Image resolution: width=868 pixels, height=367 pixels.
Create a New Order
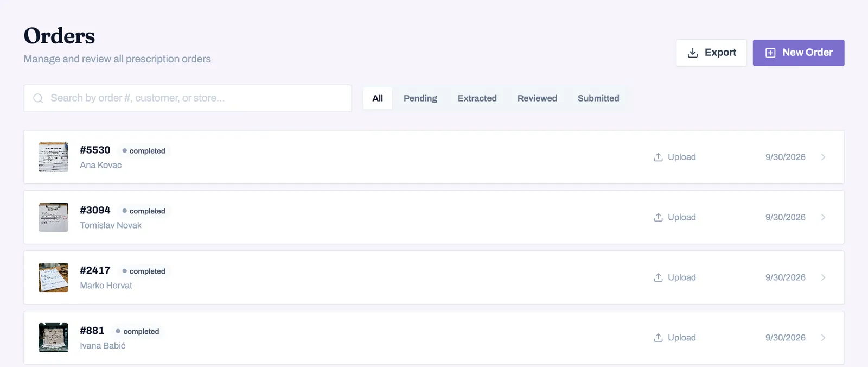pyautogui.click(x=799, y=53)
